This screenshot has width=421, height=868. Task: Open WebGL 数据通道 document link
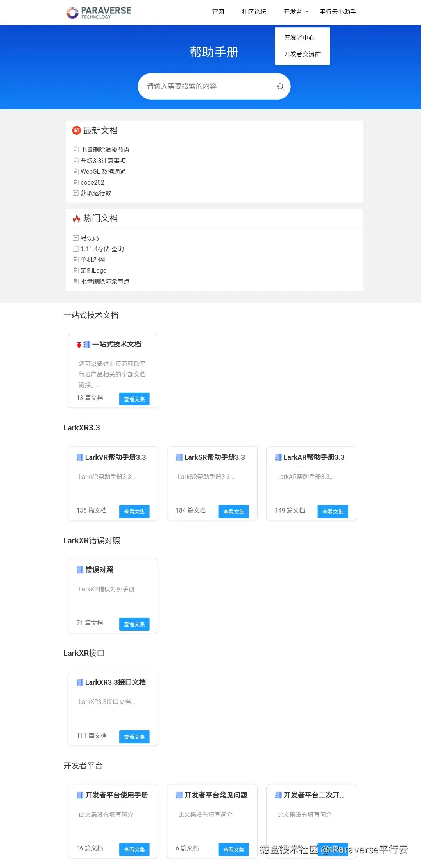[x=103, y=171]
